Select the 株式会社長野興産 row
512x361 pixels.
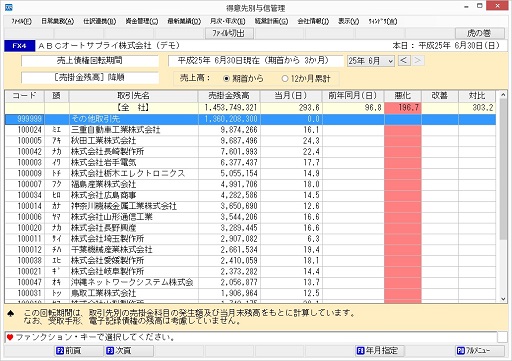[x=250, y=228]
